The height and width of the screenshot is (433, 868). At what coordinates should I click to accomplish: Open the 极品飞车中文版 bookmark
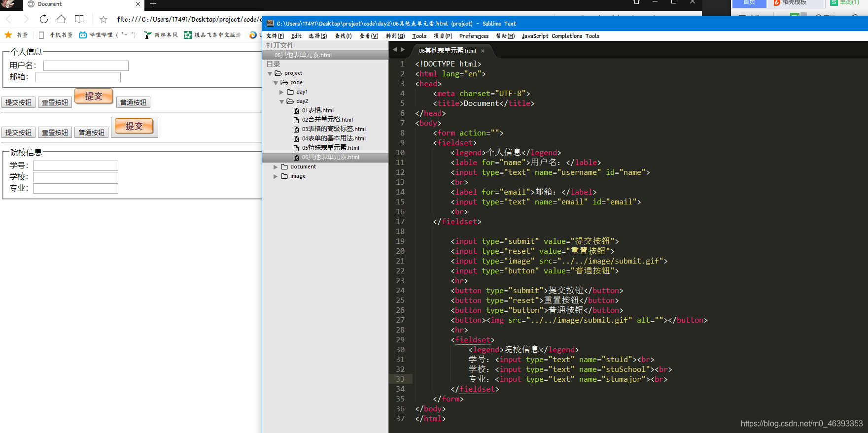(212, 35)
